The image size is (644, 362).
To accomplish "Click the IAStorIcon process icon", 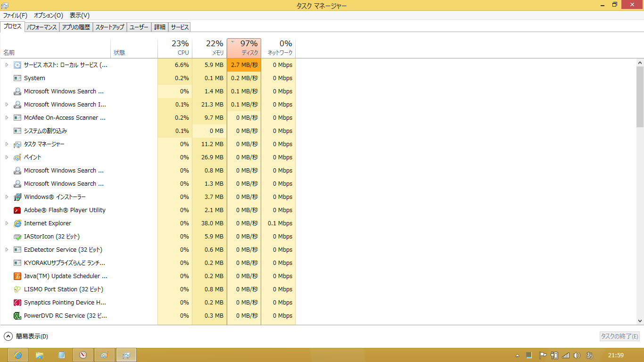I will click(x=17, y=237).
